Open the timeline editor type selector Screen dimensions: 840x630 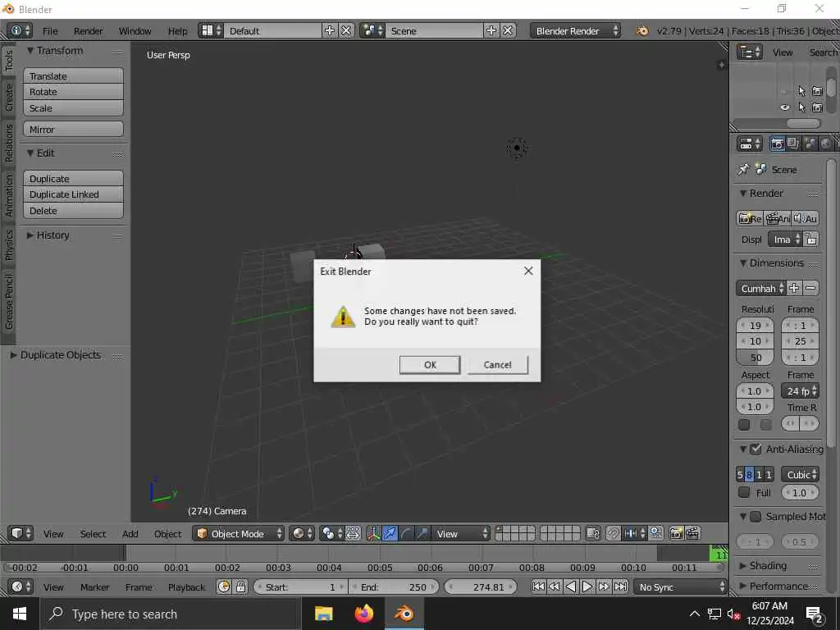pos(21,587)
